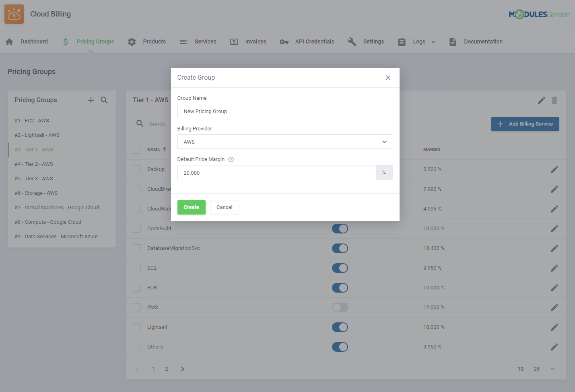The width and height of the screenshot is (575, 392).
Task: Click the green Create button
Action: 192,207
